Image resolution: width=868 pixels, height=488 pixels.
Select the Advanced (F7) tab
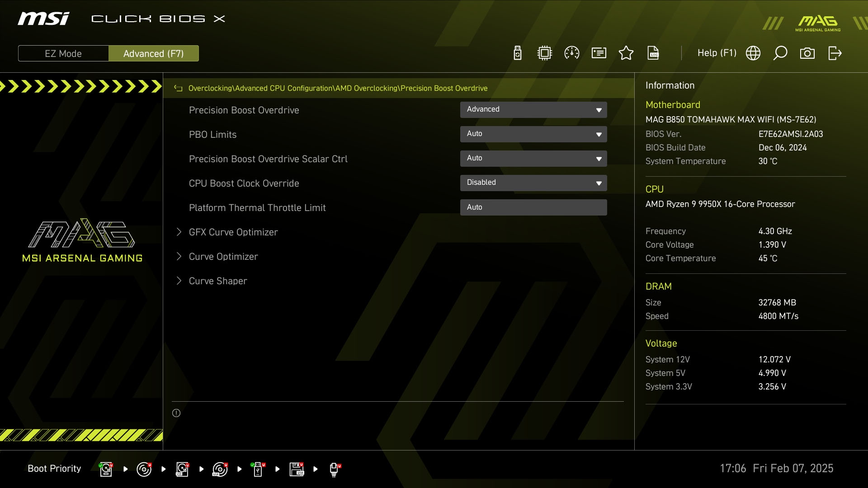[x=154, y=53]
